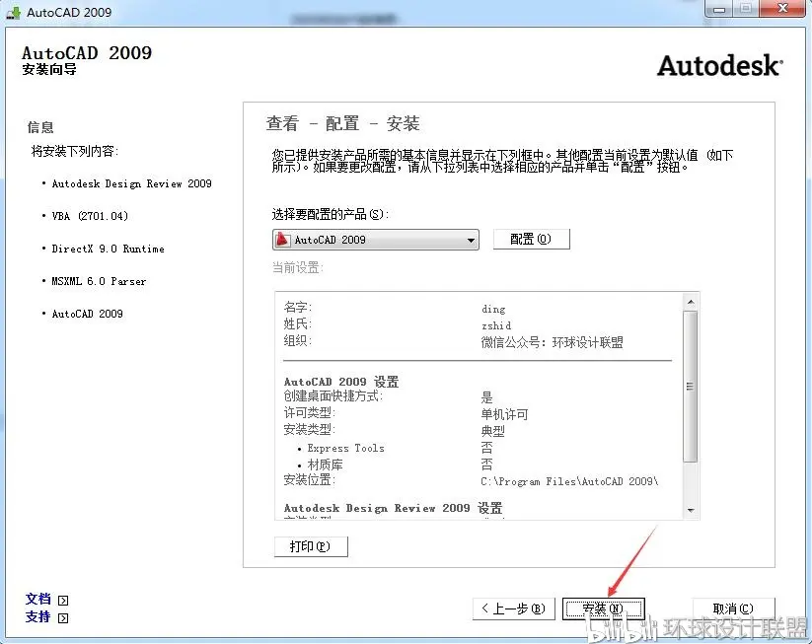The height and width of the screenshot is (644, 812).
Task: Click the dropdown arrow of product combo box
Action: [471, 241]
